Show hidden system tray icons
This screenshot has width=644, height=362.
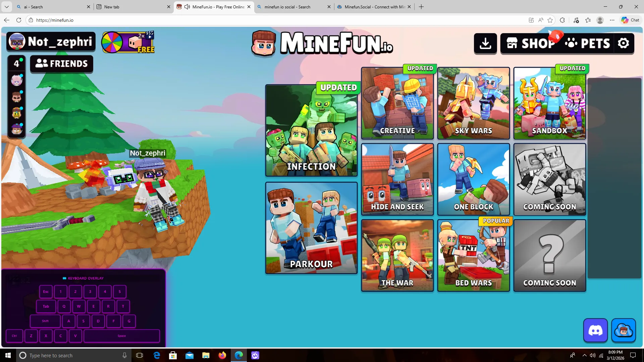pos(585,355)
